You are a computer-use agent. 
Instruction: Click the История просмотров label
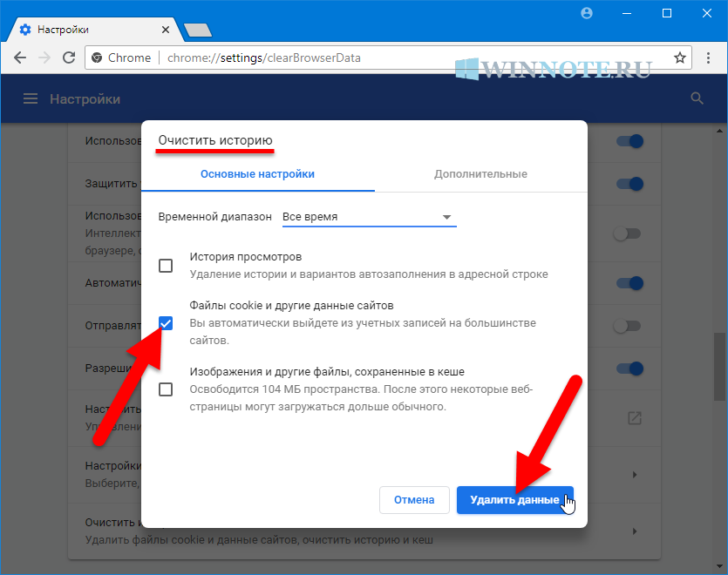point(246,257)
